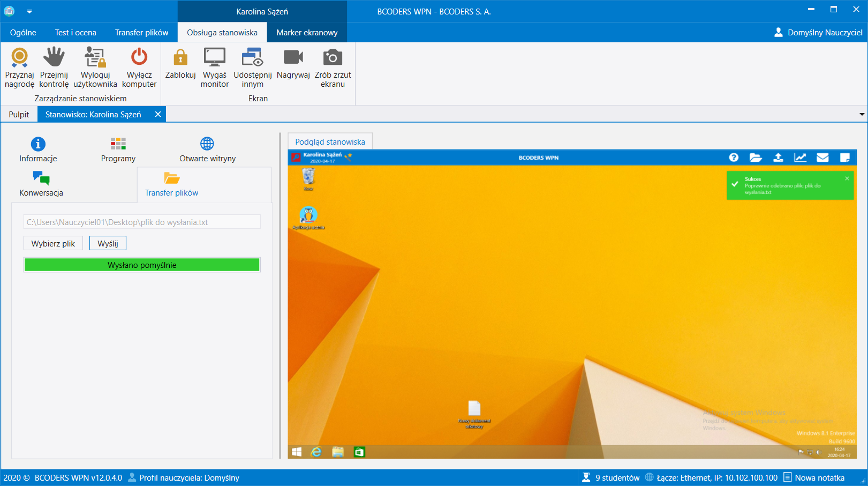This screenshot has width=868, height=486.
Task: Open the Informacje panel icon
Action: click(x=38, y=144)
